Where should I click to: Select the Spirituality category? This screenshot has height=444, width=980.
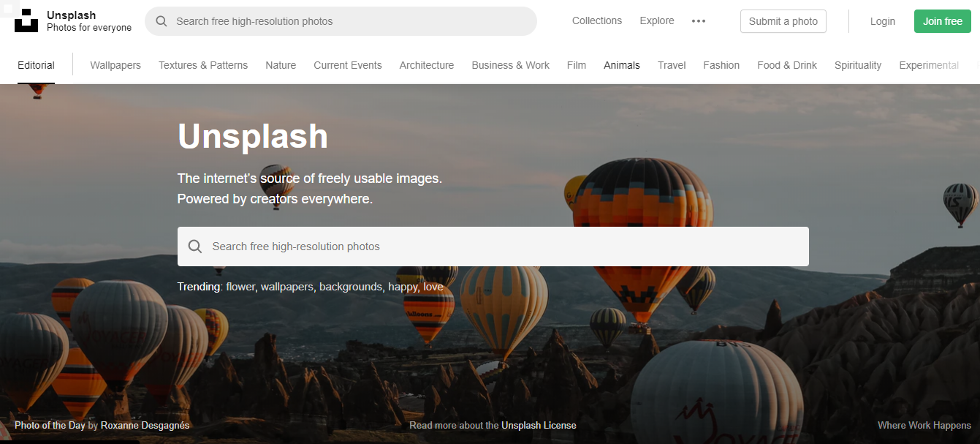coord(858,65)
